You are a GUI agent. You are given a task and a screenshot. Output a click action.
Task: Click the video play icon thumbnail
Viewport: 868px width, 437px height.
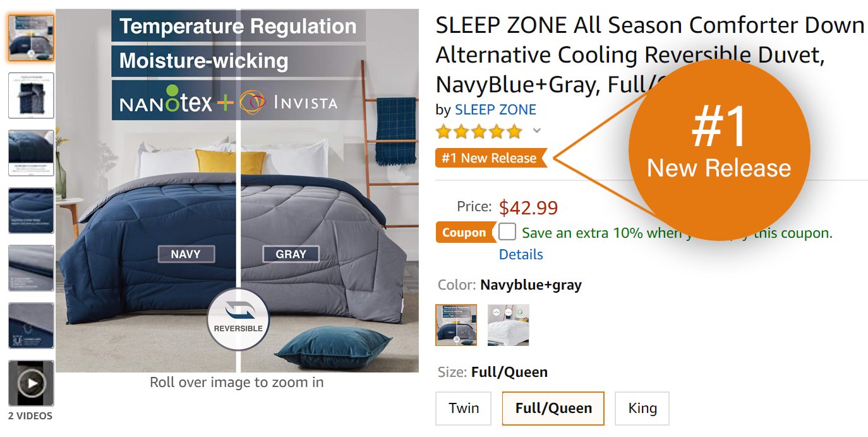point(30,384)
